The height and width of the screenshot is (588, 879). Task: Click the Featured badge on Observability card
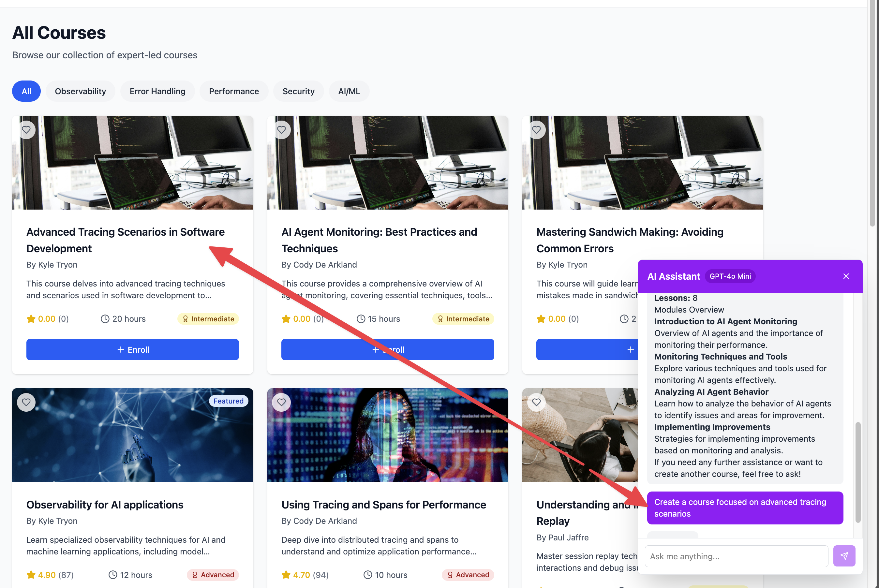pyautogui.click(x=228, y=401)
